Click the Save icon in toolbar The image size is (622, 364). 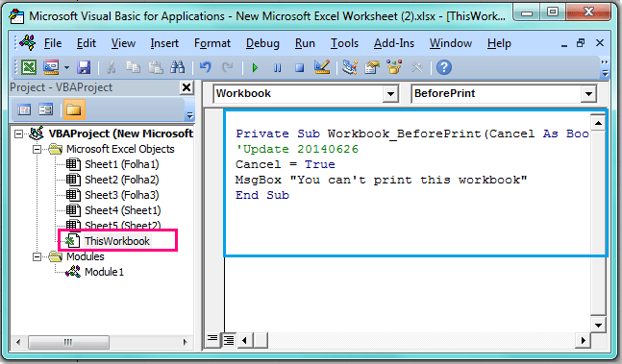pos(84,67)
